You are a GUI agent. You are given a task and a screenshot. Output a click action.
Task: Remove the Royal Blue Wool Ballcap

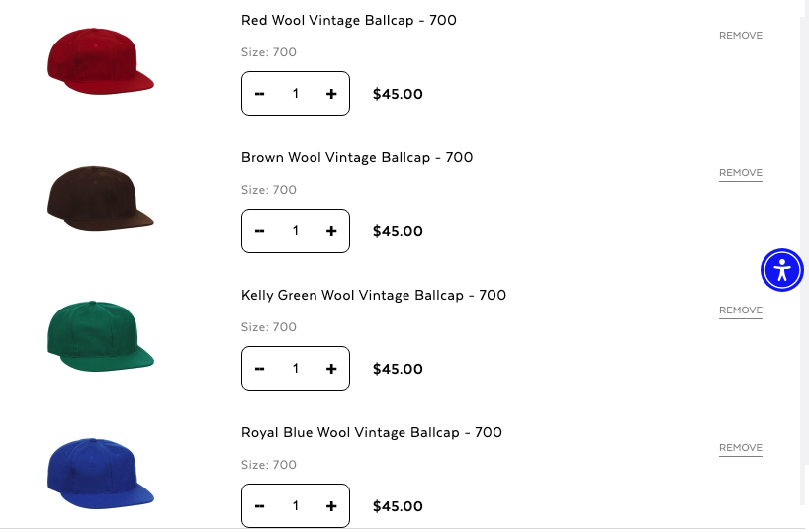click(x=740, y=448)
